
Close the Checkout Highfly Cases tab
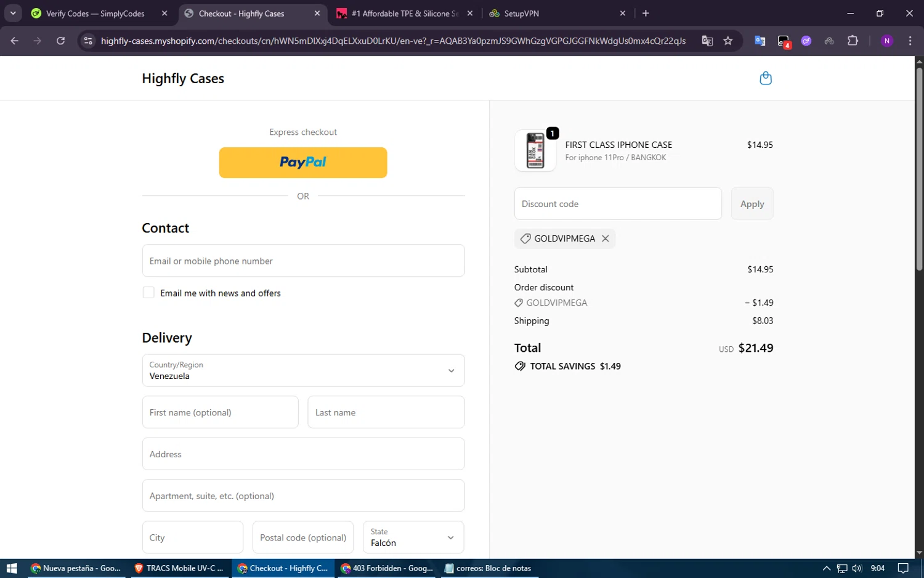pos(317,13)
